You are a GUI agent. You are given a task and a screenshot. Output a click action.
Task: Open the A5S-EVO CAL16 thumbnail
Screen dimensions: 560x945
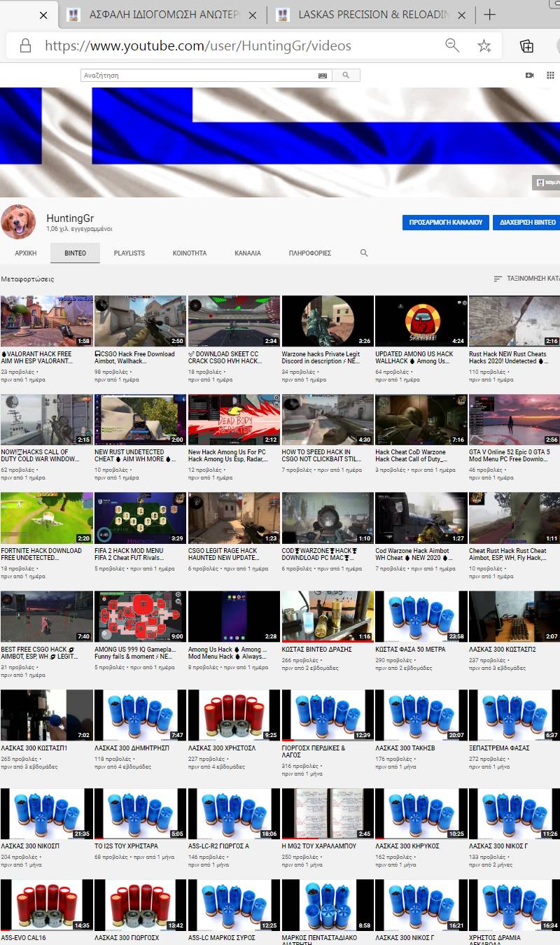(47, 906)
